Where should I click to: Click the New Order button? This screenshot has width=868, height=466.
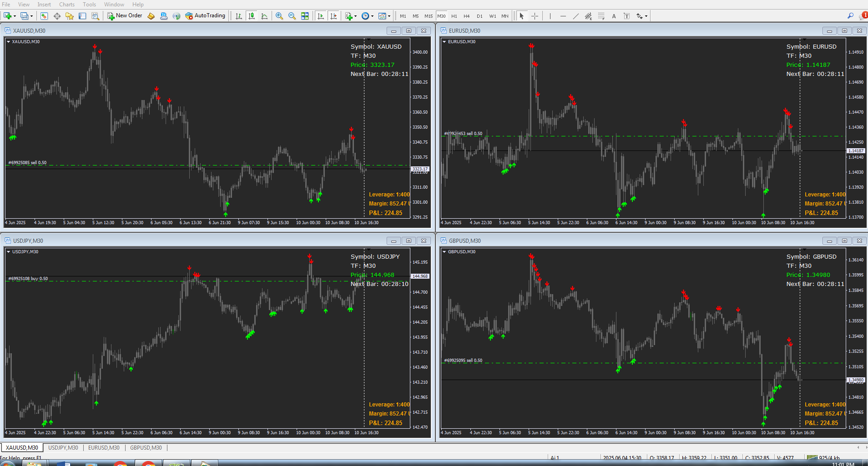coord(125,16)
